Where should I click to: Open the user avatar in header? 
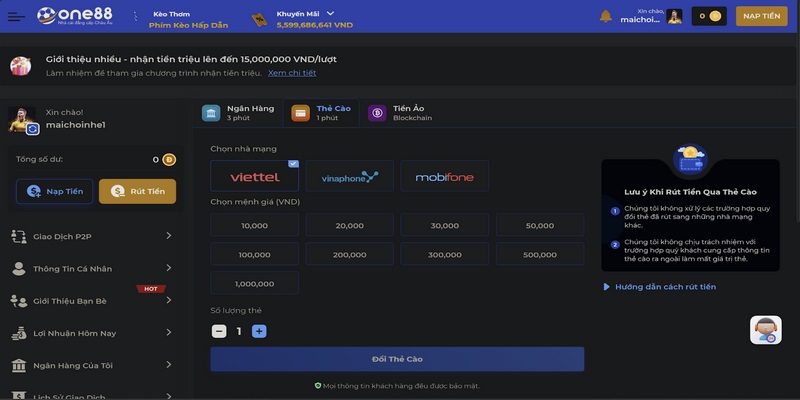pyautogui.click(x=674, y=16)
